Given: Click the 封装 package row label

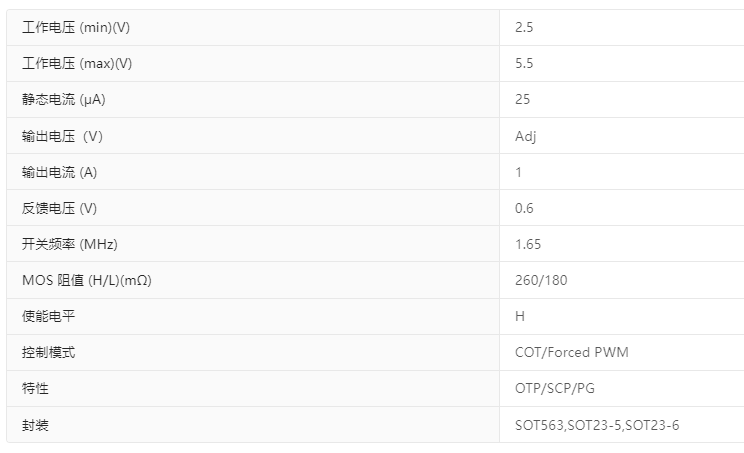Looking at the screenshot, I should pos(35,425).
